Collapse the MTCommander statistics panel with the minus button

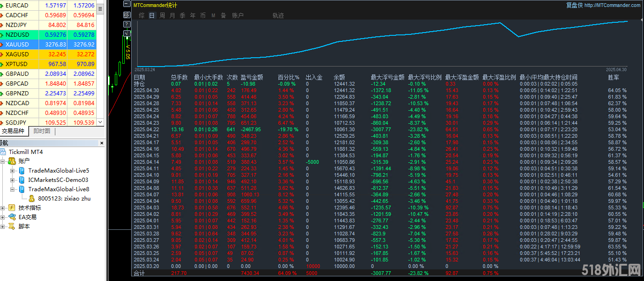pos(126,4)
